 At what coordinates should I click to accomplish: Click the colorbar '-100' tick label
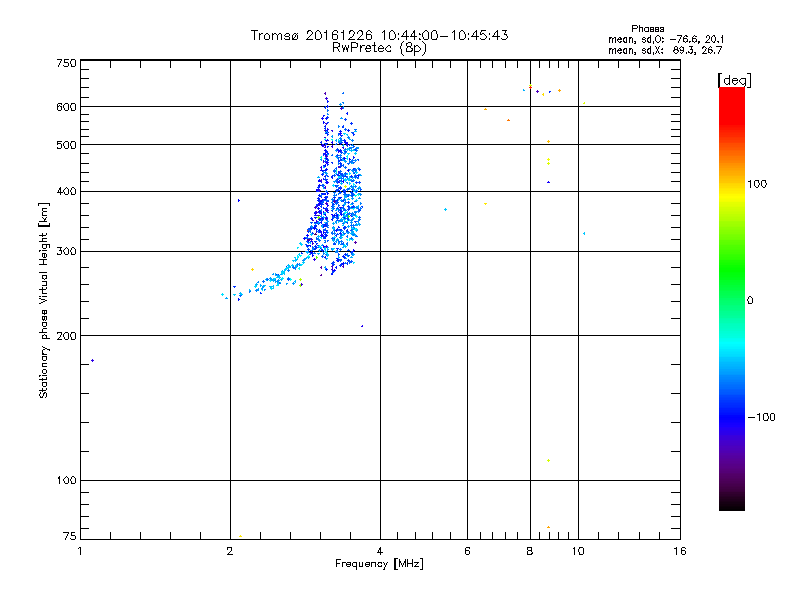[x=761, y=417]
